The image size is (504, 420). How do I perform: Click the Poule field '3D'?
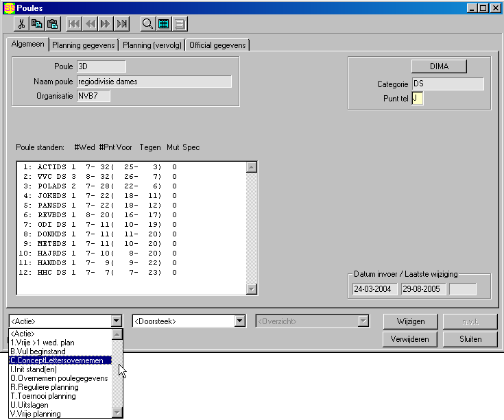click(101, 66)
